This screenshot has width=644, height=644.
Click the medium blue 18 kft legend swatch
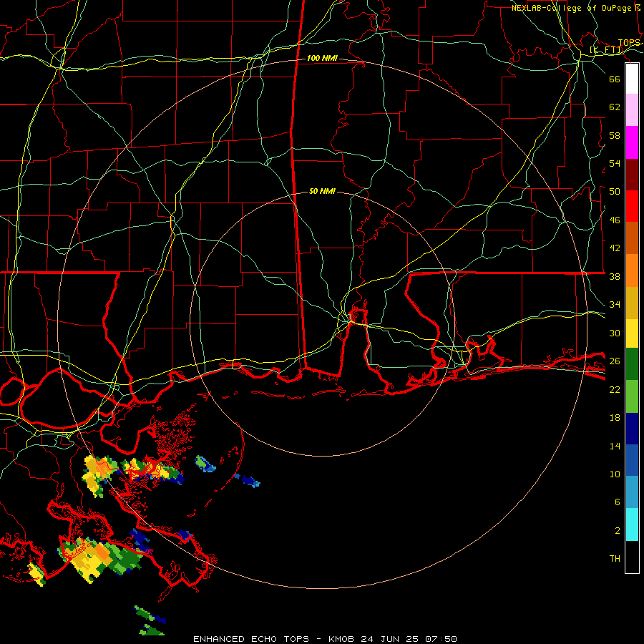click(x=632, y=461)
